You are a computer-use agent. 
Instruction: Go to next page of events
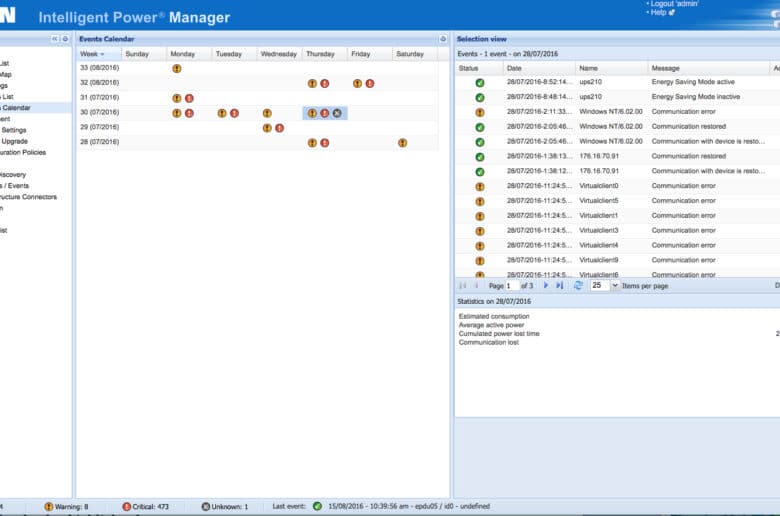[546, 286]
